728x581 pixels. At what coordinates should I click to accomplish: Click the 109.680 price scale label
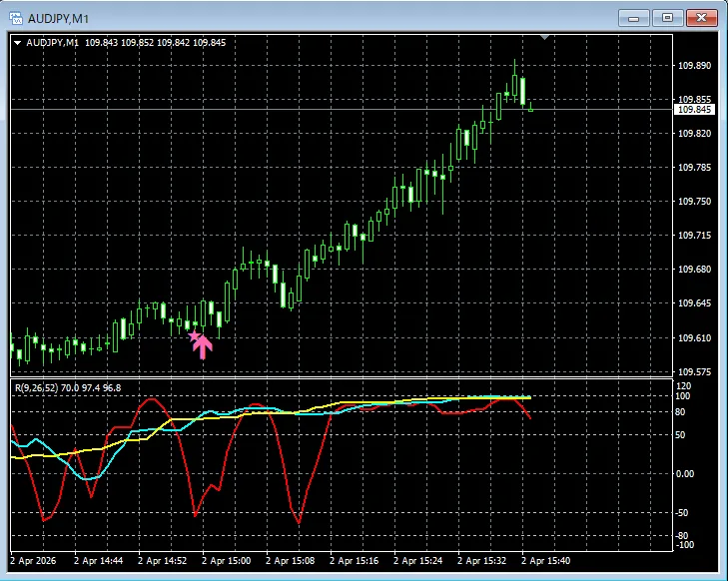click(695, 270)
